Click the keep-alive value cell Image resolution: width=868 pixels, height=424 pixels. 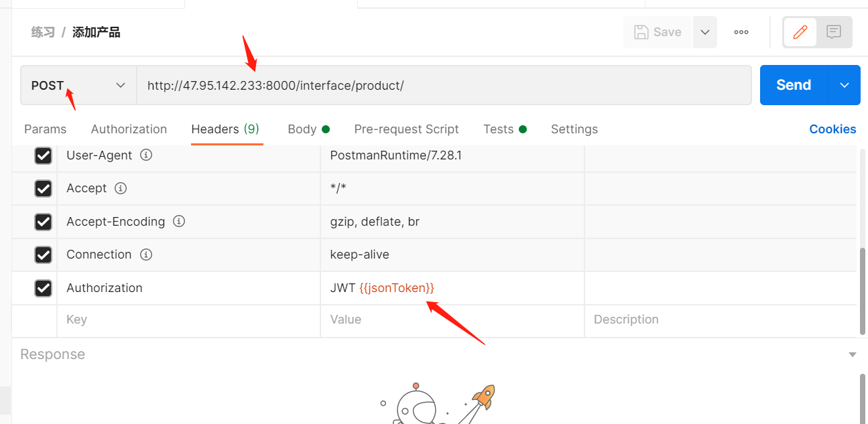[452, 255]
